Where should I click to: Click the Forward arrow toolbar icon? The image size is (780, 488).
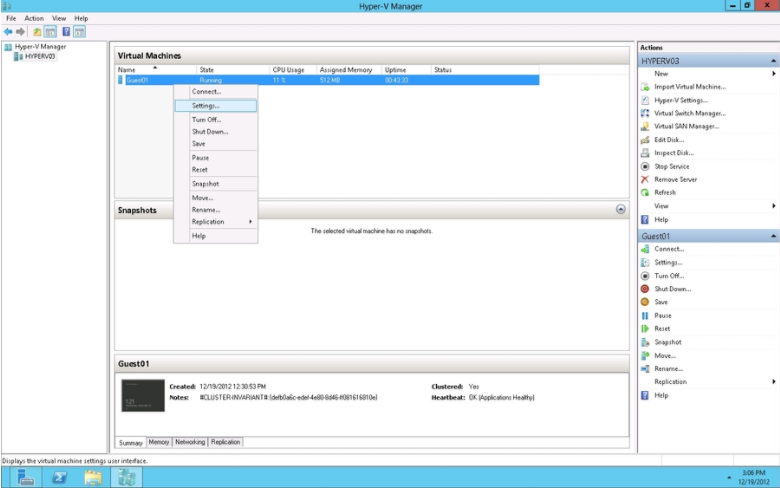[x=20, y=32]
